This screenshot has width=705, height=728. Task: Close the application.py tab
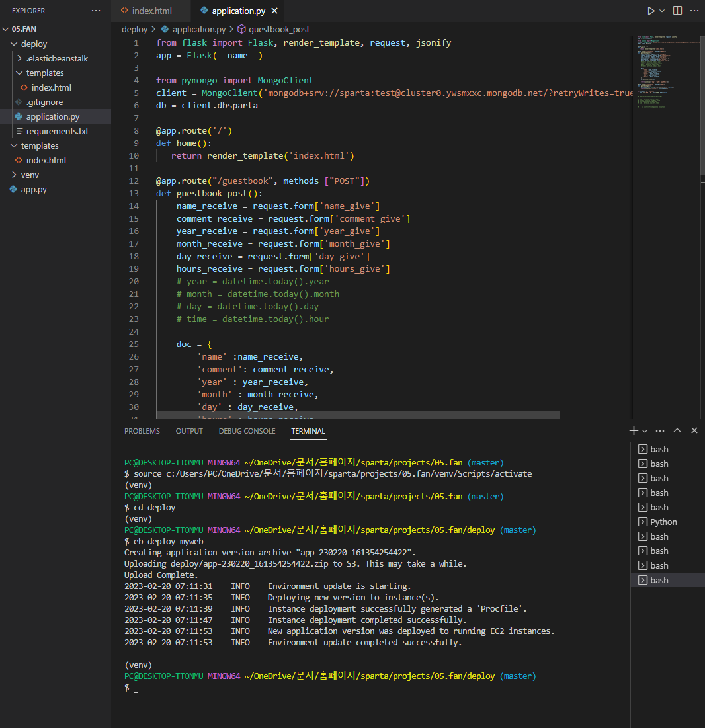[274, 11]
